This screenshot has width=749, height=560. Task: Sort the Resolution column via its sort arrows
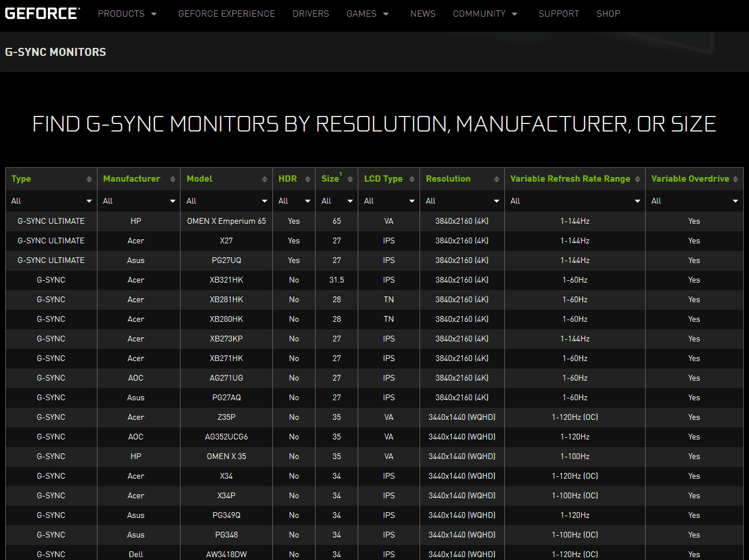pyautogui.click(x=496, y=179)
